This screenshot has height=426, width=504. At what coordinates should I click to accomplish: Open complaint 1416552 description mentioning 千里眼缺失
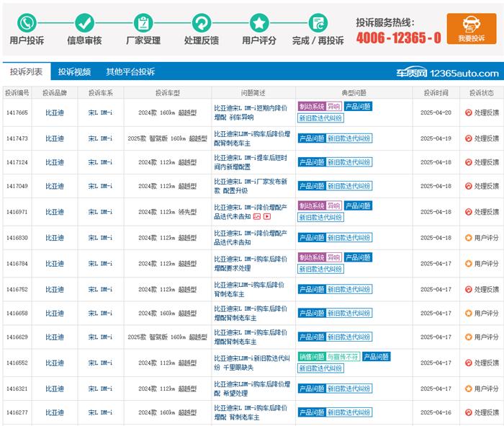(252, 363)
